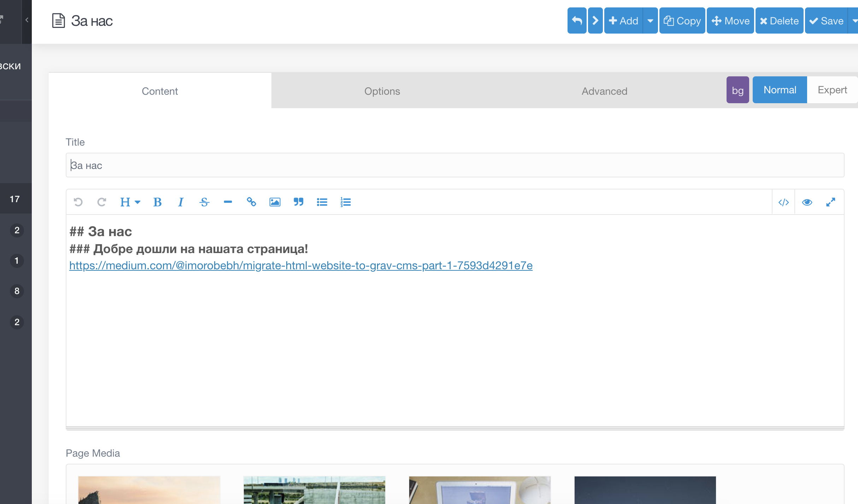Insert an ordered numbered list
Image resolution: width=858 pixels, height=504 pixels.
pyautogui.click(x=346, y=202)
